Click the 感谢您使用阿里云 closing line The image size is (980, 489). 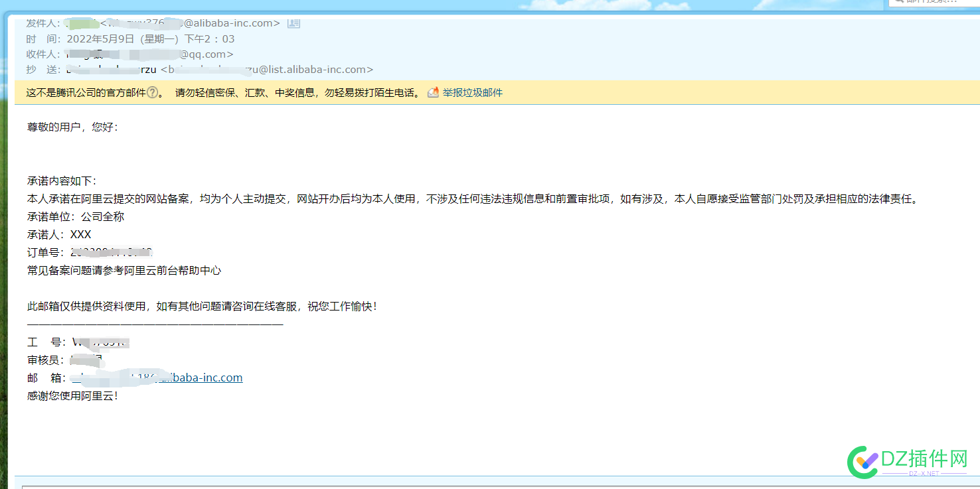(72, 395)
